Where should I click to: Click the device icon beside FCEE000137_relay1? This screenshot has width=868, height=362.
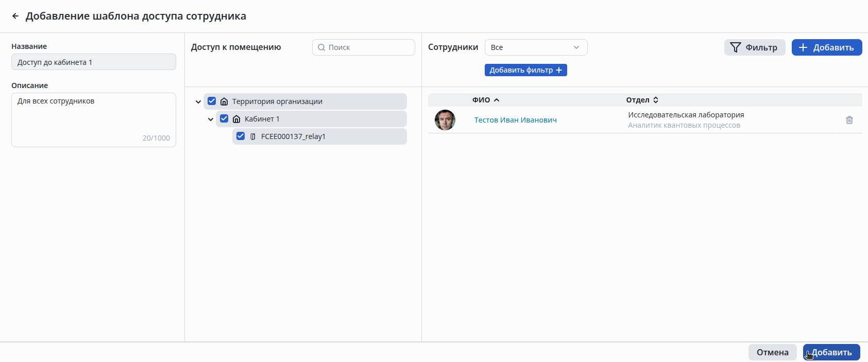253,136
